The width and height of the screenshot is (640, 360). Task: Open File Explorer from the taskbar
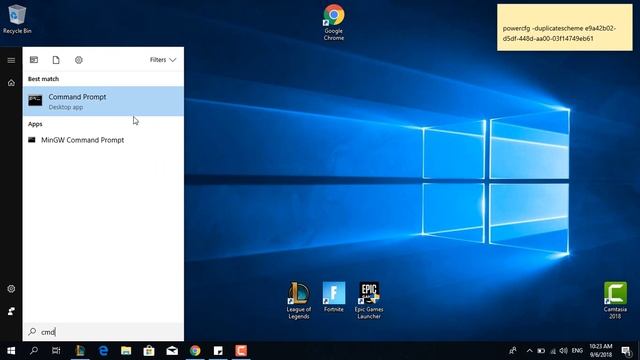tap(126, 351)
